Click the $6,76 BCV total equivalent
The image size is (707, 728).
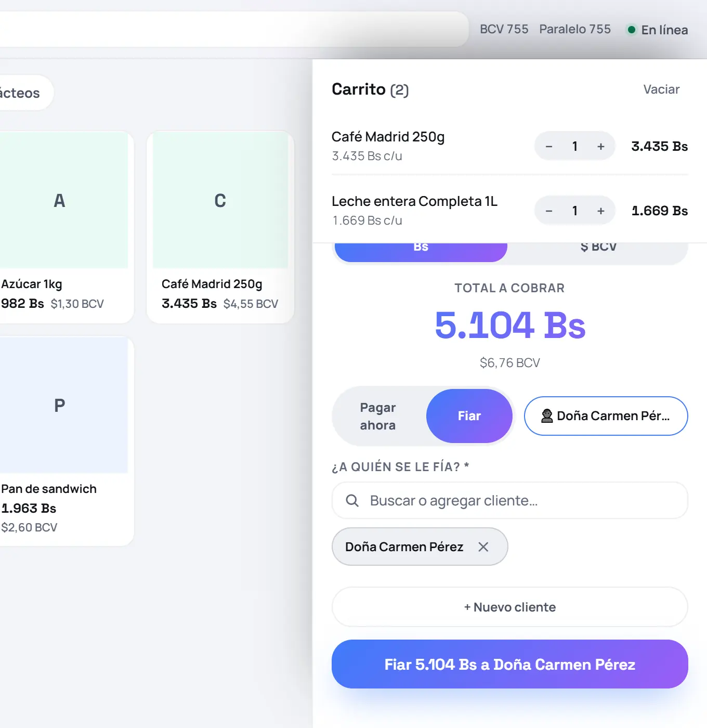click(x=510, y=362)
